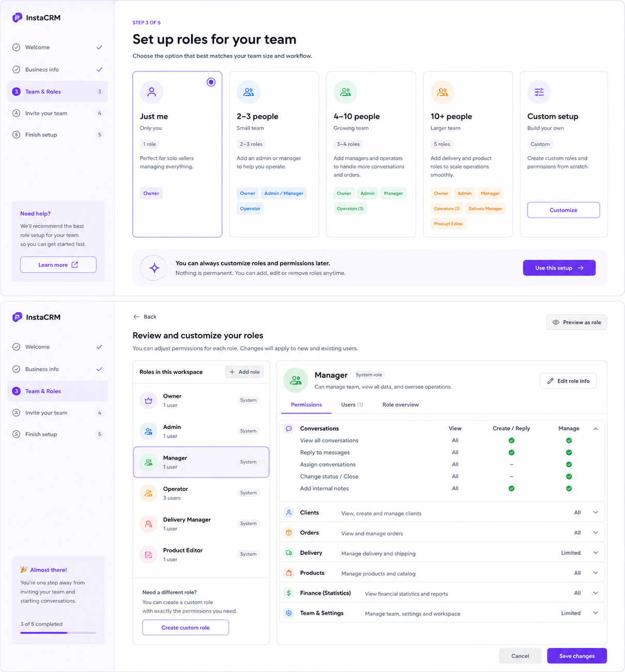
Task: Open the Role overview tab
Action: click(400, 405)
